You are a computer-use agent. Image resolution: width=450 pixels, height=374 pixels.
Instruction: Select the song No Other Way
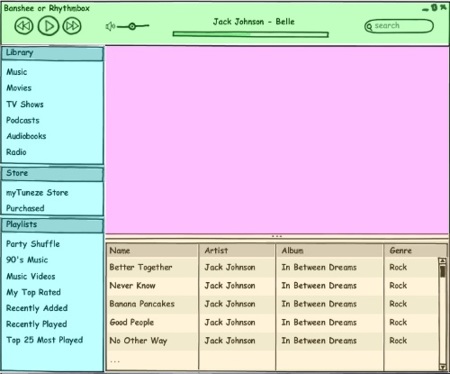pyautogui.click(x=138, y=341)
